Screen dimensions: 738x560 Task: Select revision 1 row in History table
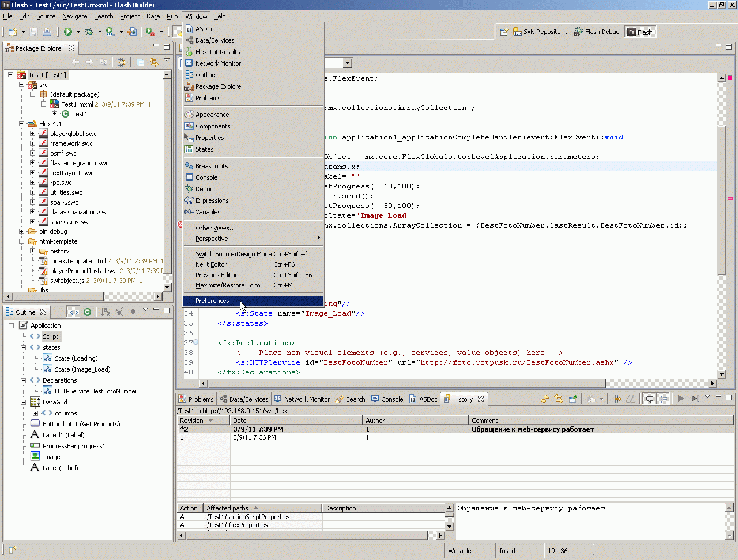click(x=288, y=437)
